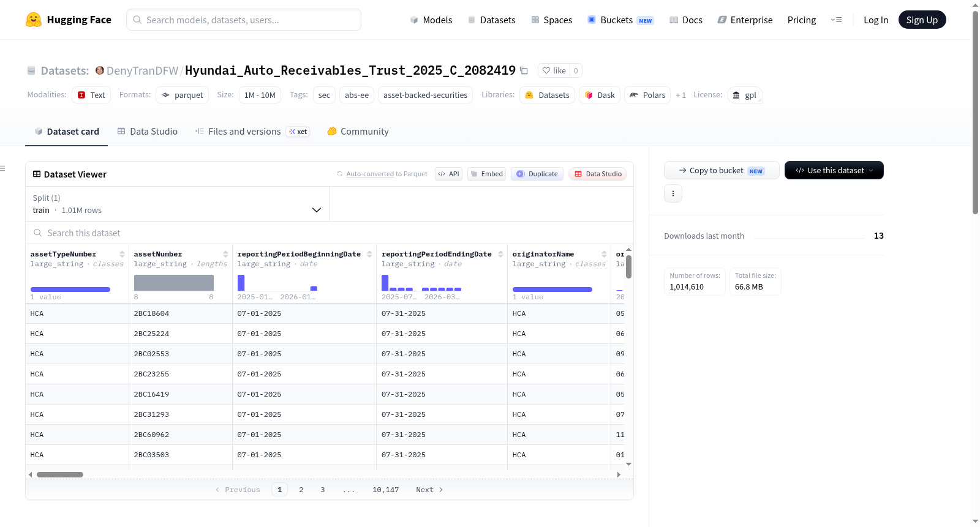Image resolution: width=980 pixels, height=527 pixels.
Task: Focus the Search this dataset field
Action: point(330,233)
